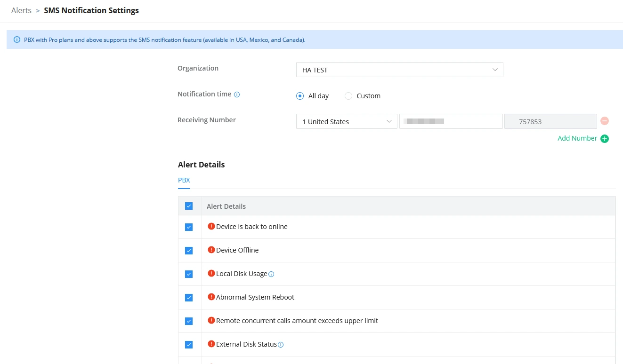Click the verification code field showing 757853
This screenshot has width=623, height=364.
point(550,121)
